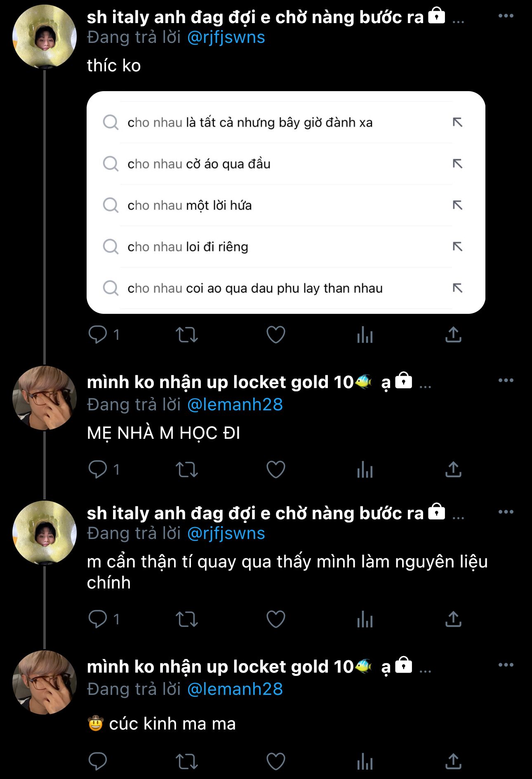Like the "thíc ko" reply
This screenshot has height=779, width=532.
[x=275, y=334]
